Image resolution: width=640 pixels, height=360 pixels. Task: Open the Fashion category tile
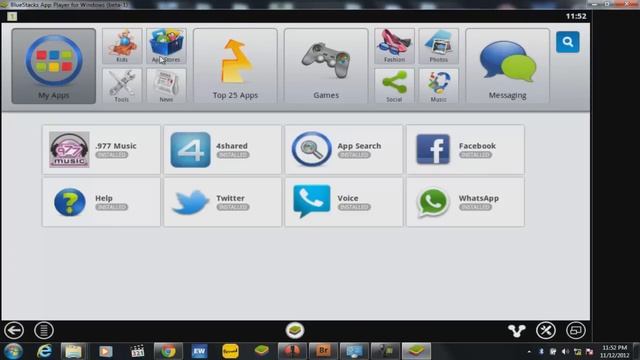point(394,46)
